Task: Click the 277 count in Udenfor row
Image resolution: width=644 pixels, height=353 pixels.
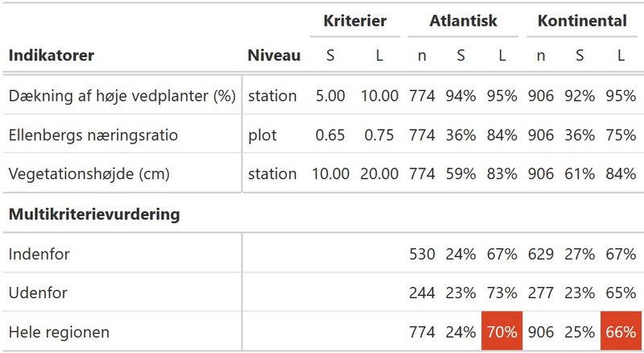Action: click(540, 293)
